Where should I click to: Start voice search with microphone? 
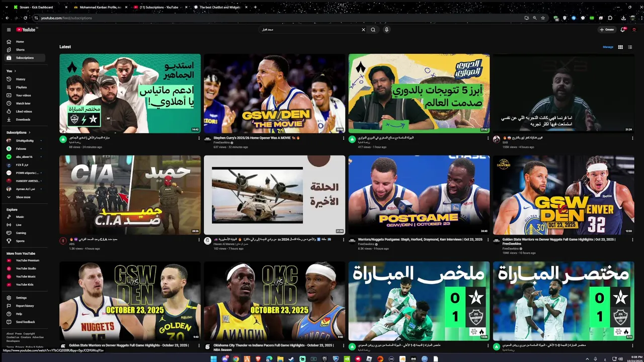pyautogui.click(x=386, y=30)
